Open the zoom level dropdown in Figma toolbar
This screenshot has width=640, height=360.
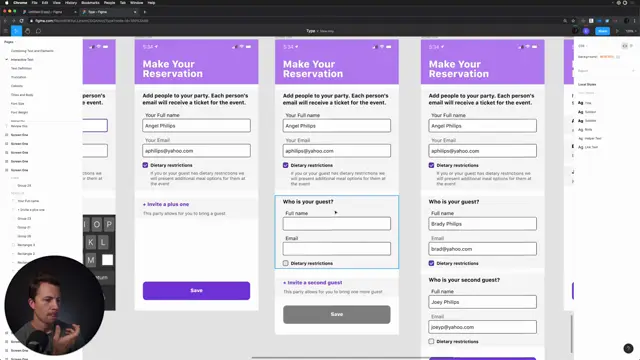click(x=630, y=31)
